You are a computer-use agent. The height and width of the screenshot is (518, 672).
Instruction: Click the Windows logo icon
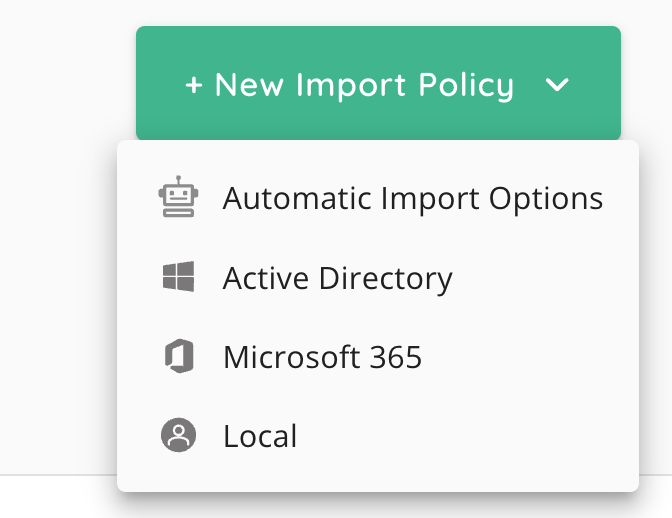pos(178,276)
